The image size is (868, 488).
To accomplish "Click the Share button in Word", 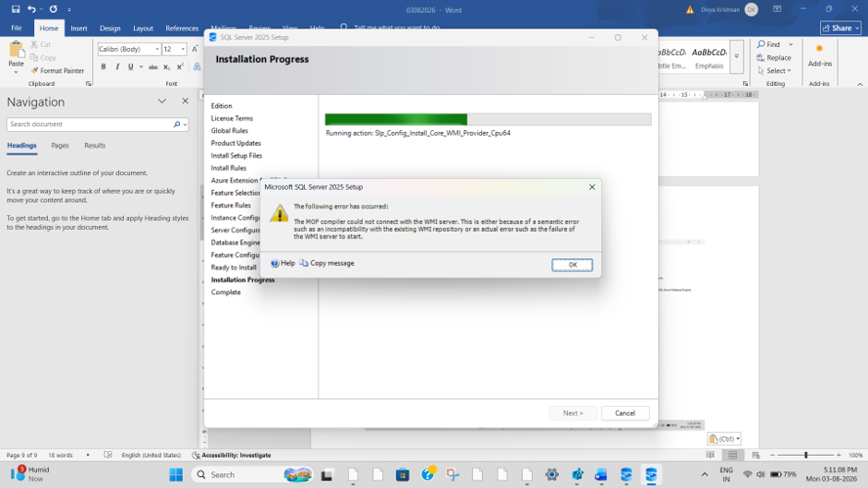I will 840,28.
